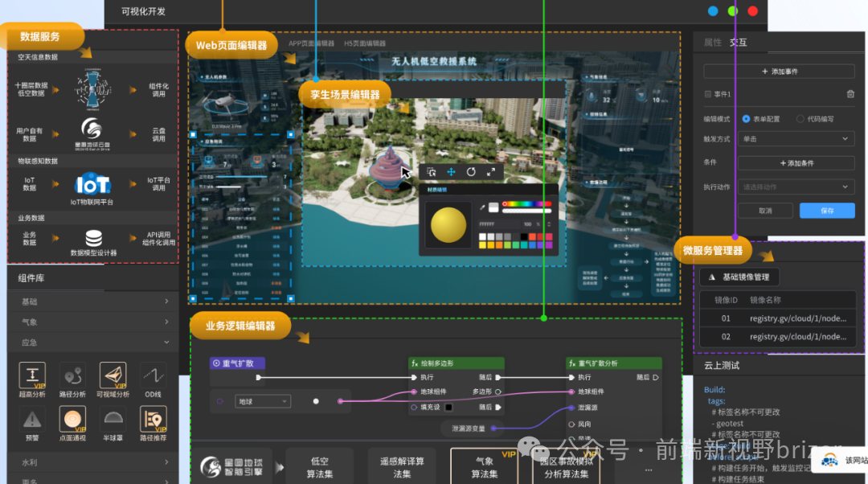This screenshot has width=868, height=484.
Task: Open the 执行动作 请选择动作 dropdown
Action: (796, 187)
